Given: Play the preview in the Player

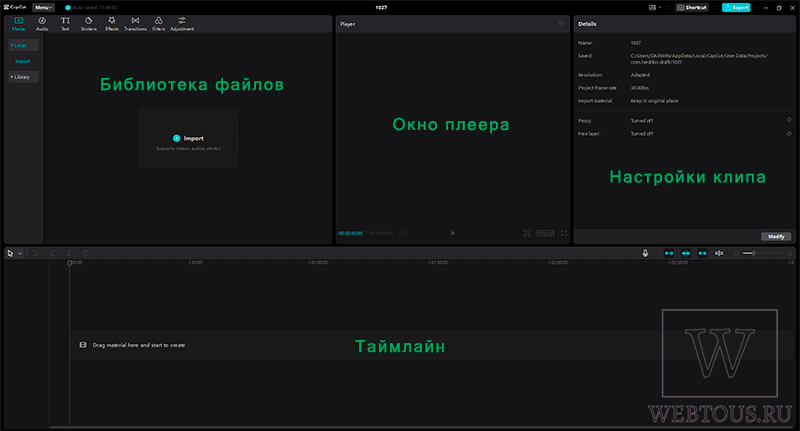Looking at the screenshot, I should coord(453,233).
